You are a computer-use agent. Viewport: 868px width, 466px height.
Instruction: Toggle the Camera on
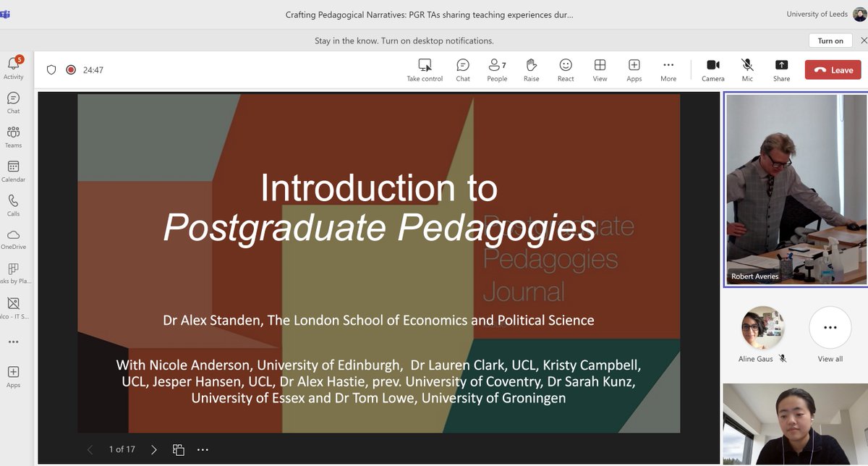712,70
